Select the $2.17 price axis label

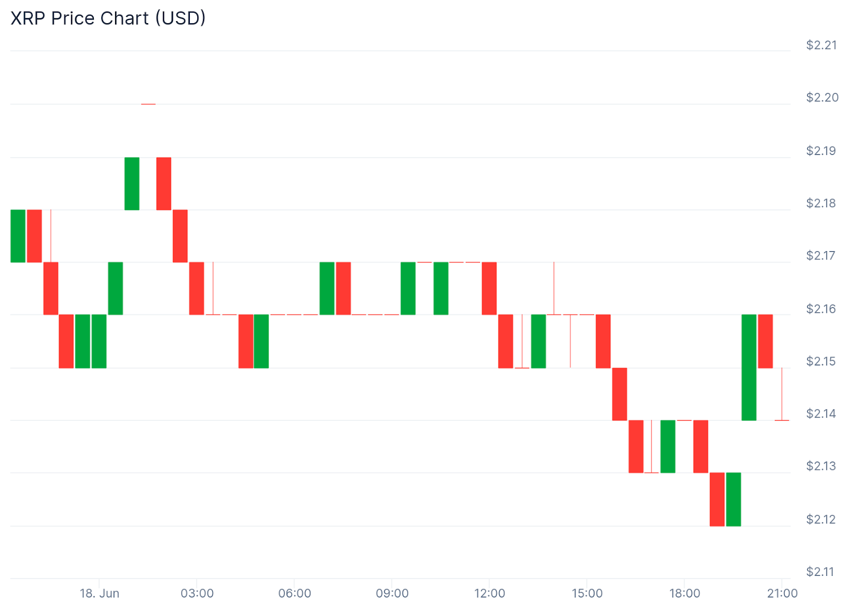point(821,256)
